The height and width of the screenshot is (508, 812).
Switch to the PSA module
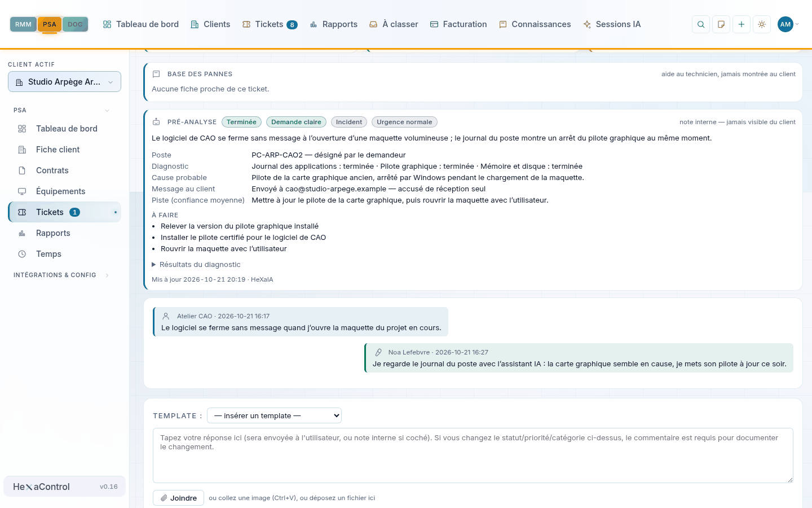pos(50,24)
